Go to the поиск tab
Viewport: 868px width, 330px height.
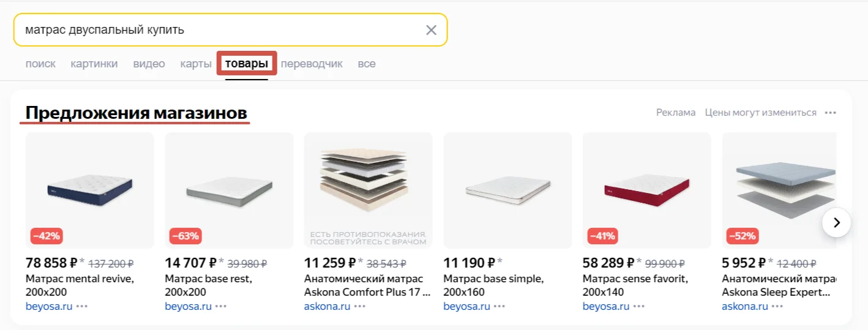click(40, 64)
